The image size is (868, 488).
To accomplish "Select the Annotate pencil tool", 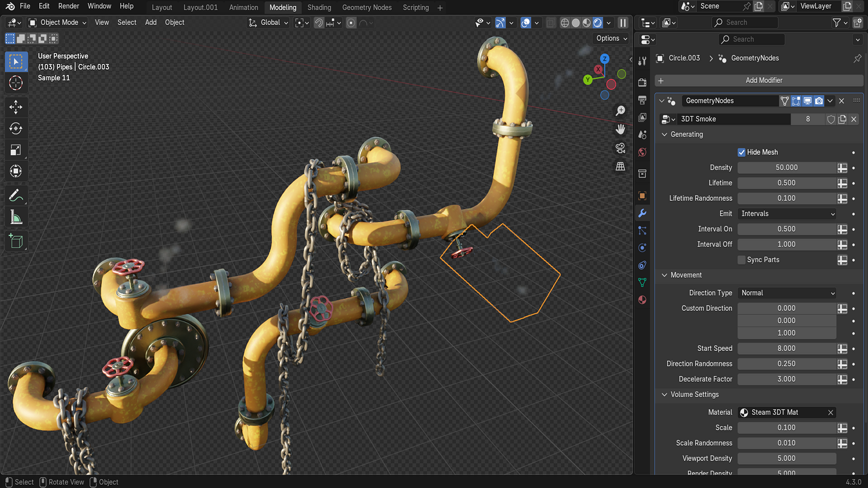I will coord(16,196).
